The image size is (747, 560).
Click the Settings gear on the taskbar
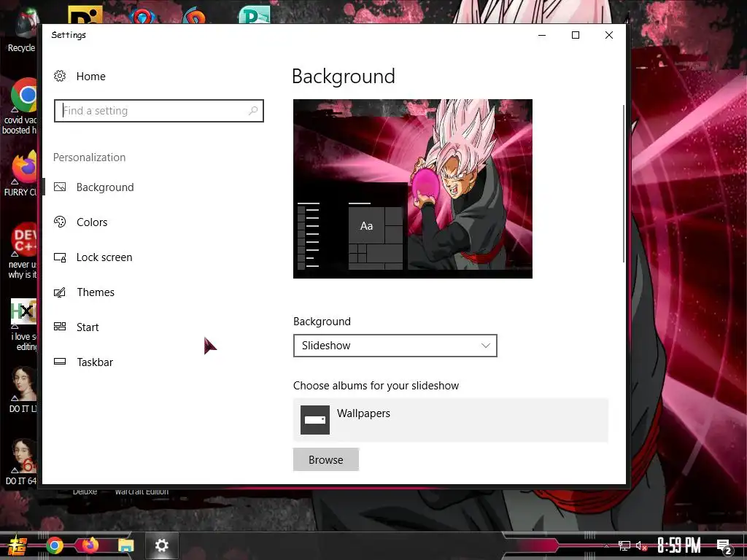tap(162, 545)
